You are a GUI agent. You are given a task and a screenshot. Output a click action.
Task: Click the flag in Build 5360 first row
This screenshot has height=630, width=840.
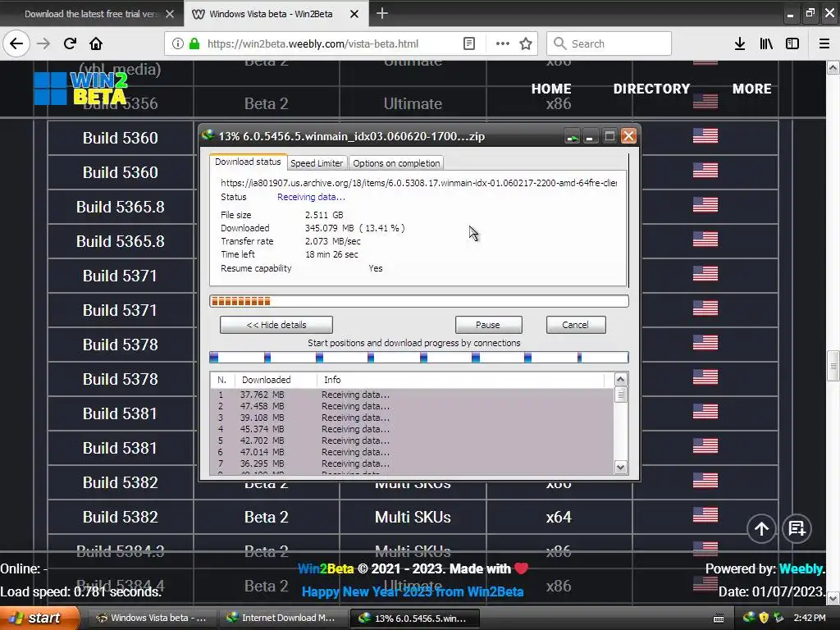(x=705, y=136)
